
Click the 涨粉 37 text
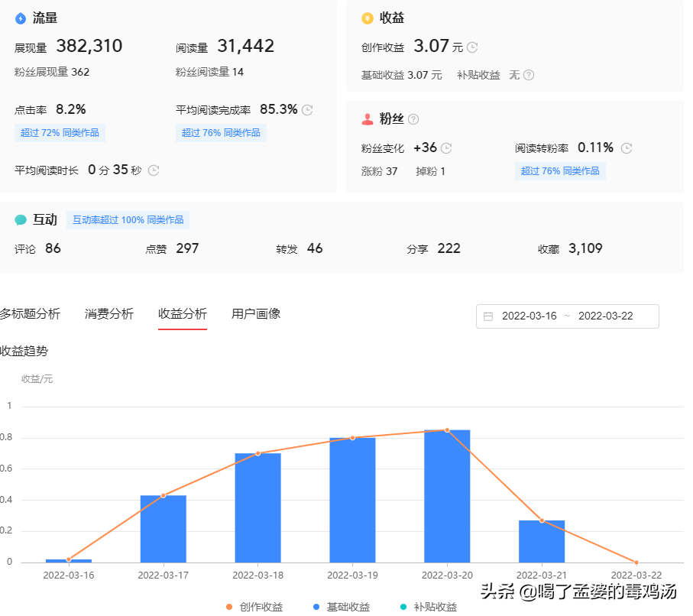click(379, 171)
